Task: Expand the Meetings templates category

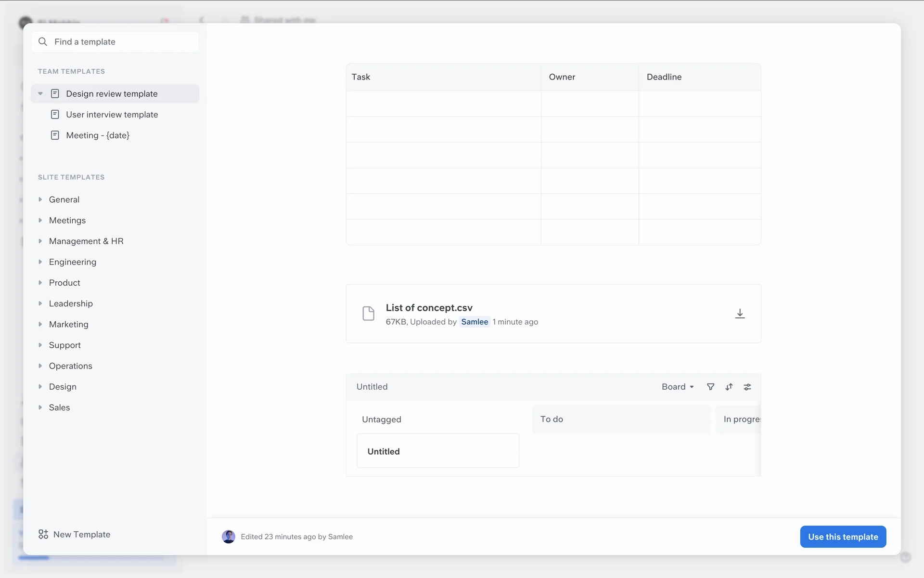Action: pos(40,220)
